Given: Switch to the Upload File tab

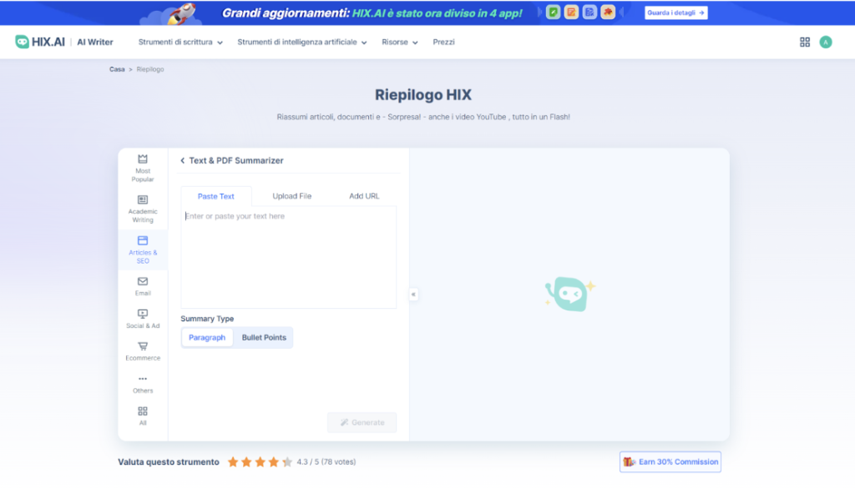Looking at the screenshot, I should (292, 196).
